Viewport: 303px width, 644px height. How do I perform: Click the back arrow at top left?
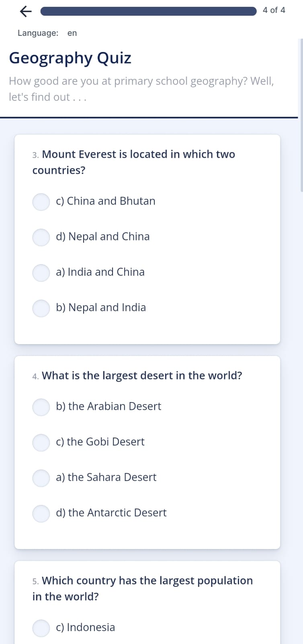[25, 11]
